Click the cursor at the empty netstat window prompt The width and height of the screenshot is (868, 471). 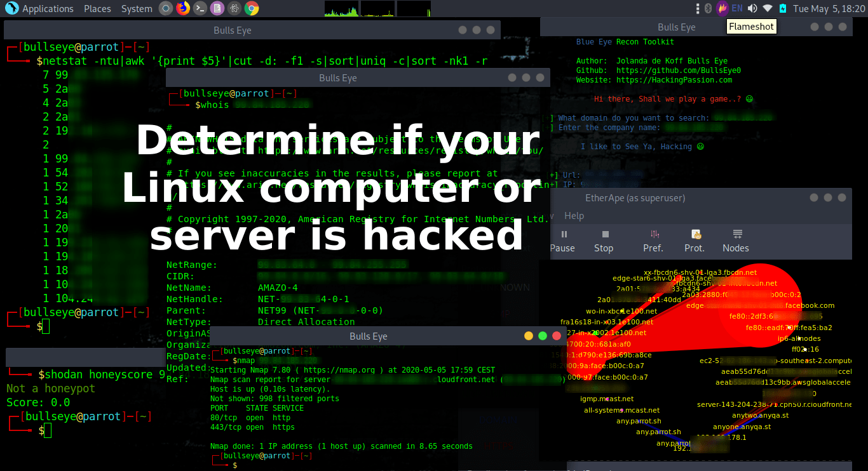click(x=46, y=326)
